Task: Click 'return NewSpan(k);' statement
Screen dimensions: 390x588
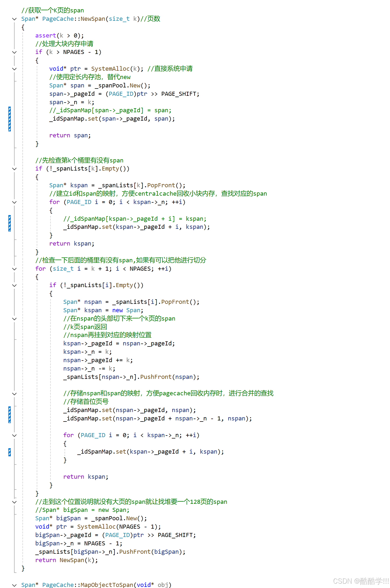Action: [x=67, y=560]
